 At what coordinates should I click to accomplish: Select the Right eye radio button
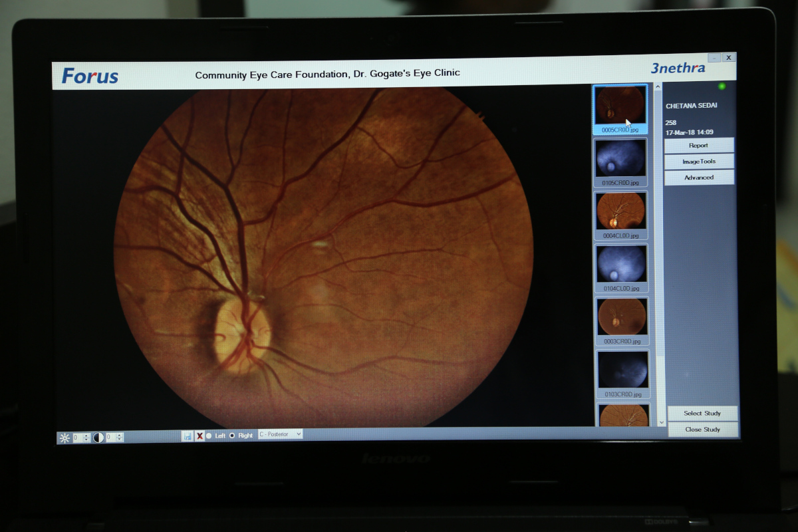click(x=232, y=436)
